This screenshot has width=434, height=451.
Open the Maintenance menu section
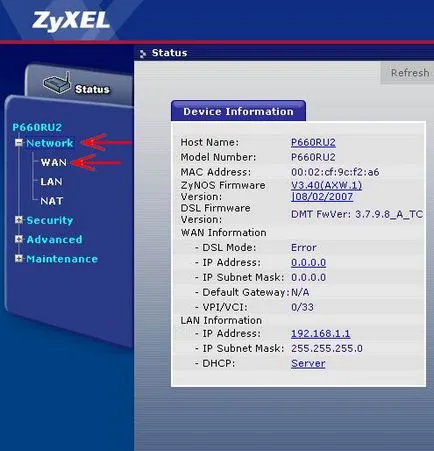click(62, 259)
